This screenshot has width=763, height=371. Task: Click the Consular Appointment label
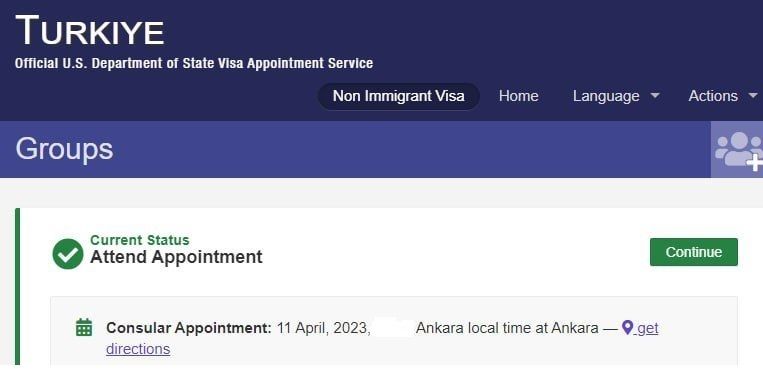pyautogui.click(x=189, y=328)
